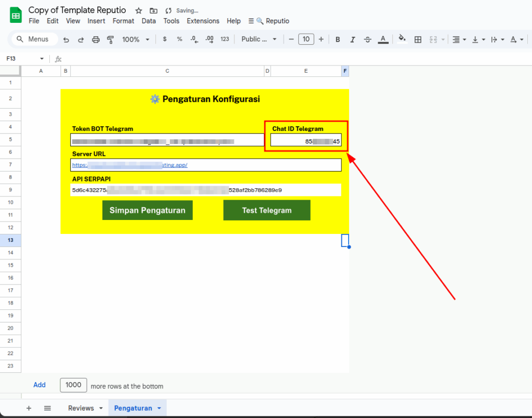Select the Paint format tool
The width and height of the screenshot is (532, 418).
[x=110, y=40]
